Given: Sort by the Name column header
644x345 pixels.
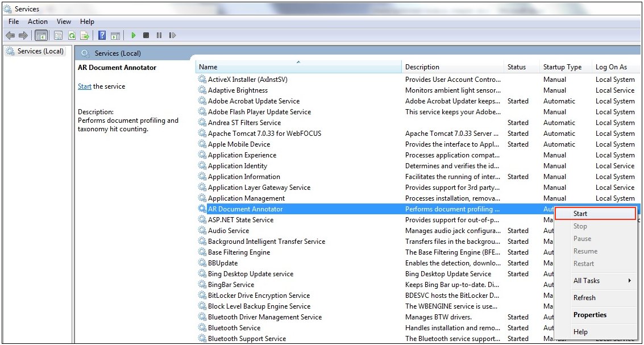Looking at the screenshot, I should point(298,67).
